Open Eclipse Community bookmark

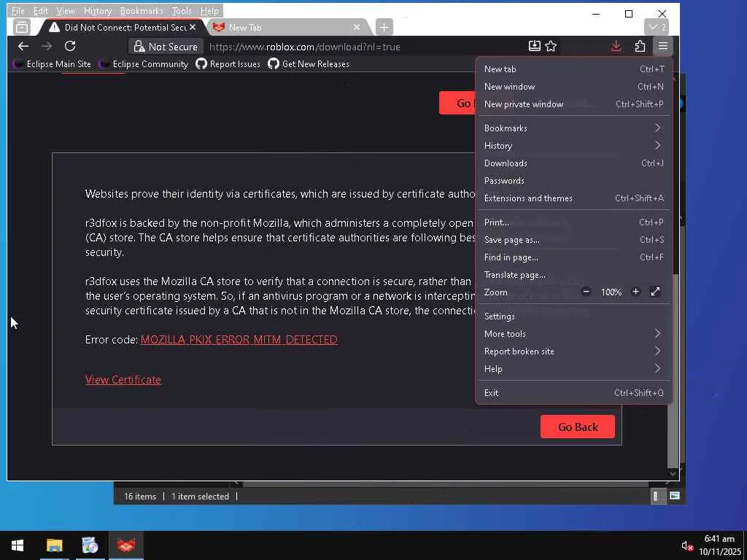[144, 64]
